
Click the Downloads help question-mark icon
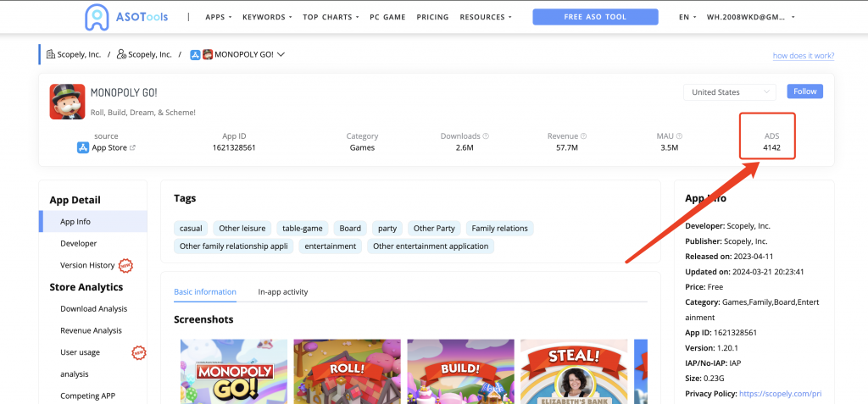486,136
